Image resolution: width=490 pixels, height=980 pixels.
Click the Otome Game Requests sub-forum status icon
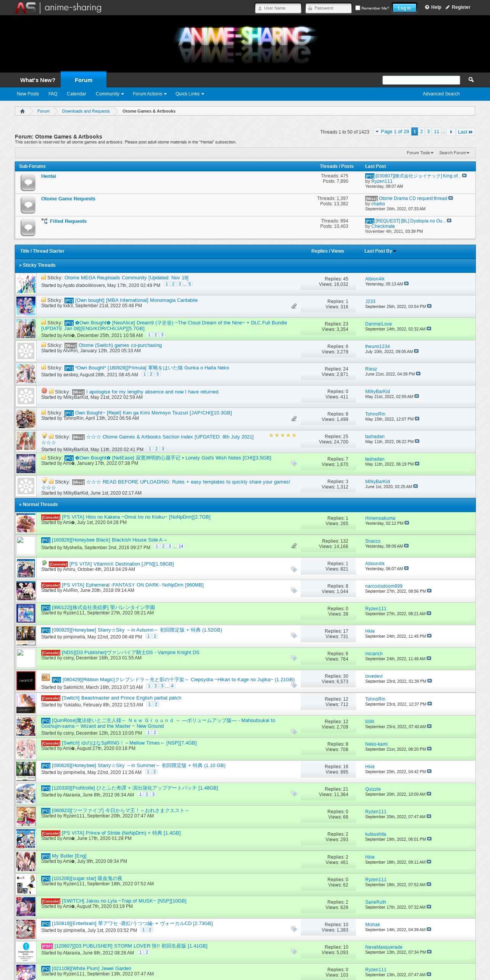pos(28,205)
